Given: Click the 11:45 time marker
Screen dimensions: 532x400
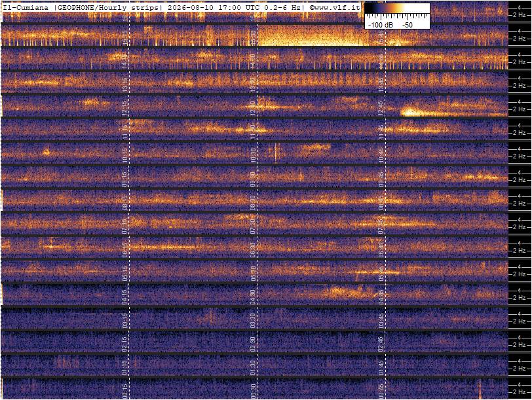Looking at the screenshot, I should click(x=381, y=132).
